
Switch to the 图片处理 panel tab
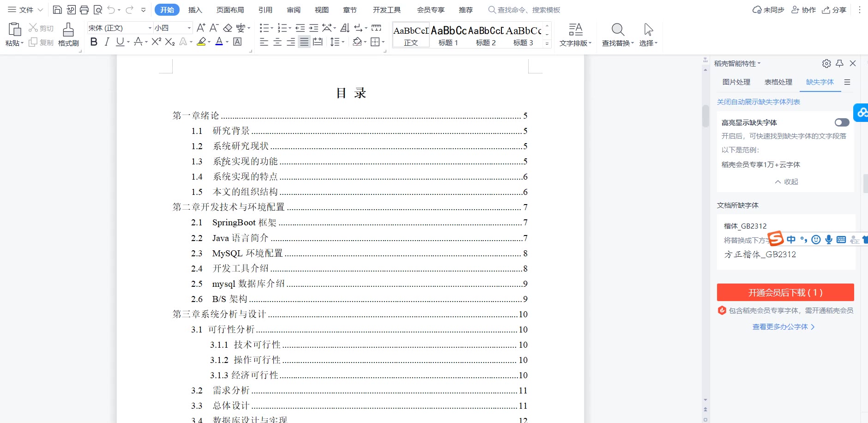(x=736, y=82)
